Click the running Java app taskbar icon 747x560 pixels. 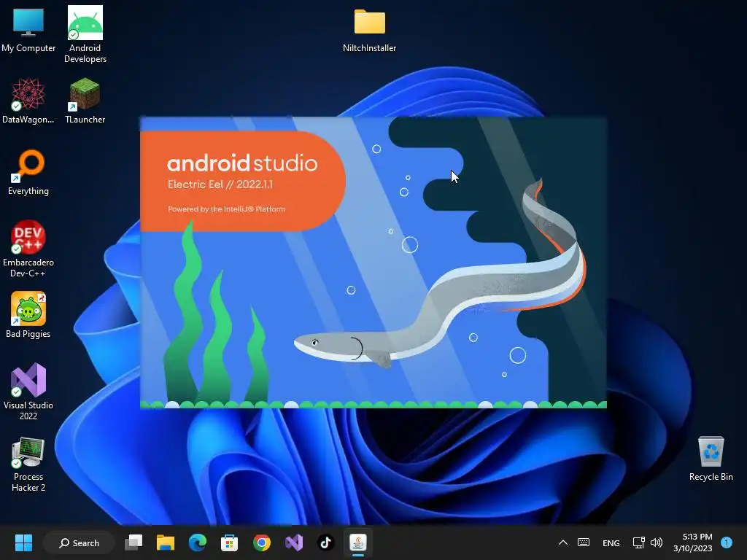(x=357, y=542)
